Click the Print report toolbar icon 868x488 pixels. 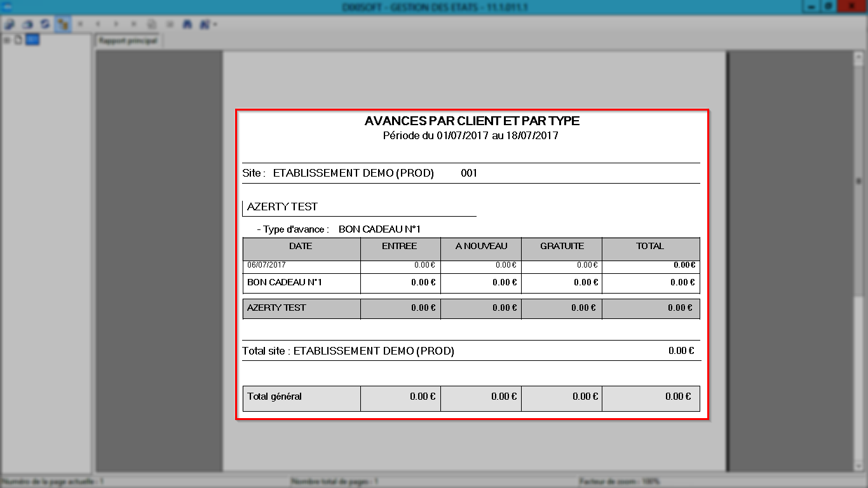coord(28,24)
